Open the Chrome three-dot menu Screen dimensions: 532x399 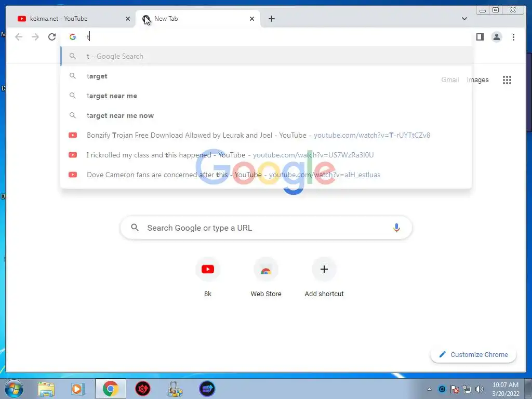(513, 37)
